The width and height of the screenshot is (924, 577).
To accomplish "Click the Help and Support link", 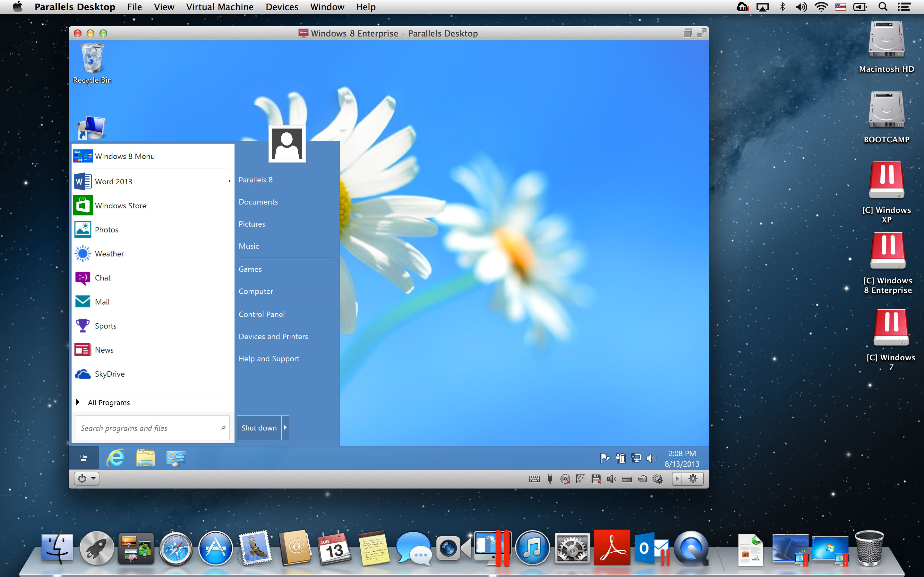I will tap(269, 358).
